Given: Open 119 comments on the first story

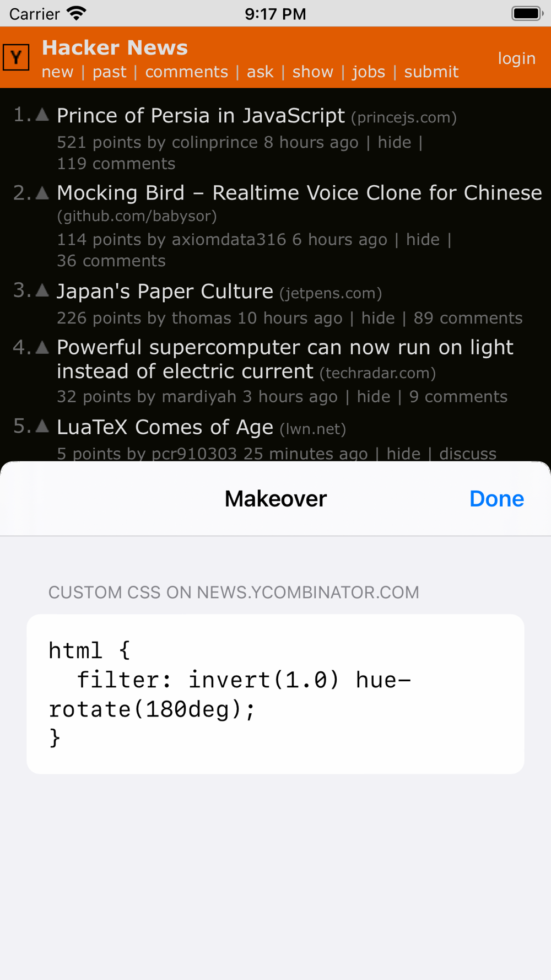Looking at the screenshot, I should [x=116, y=164].
